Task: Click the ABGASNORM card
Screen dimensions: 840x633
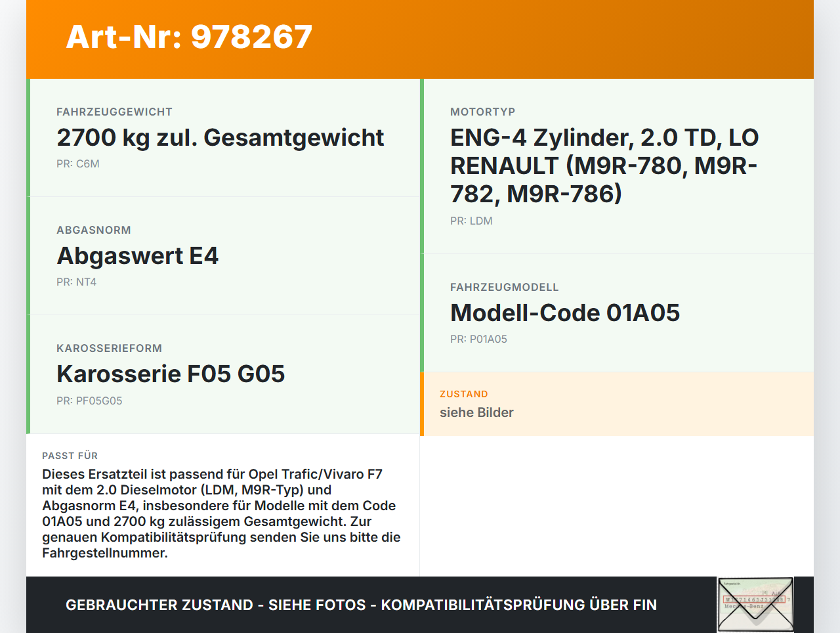Action: pos(223,255)
